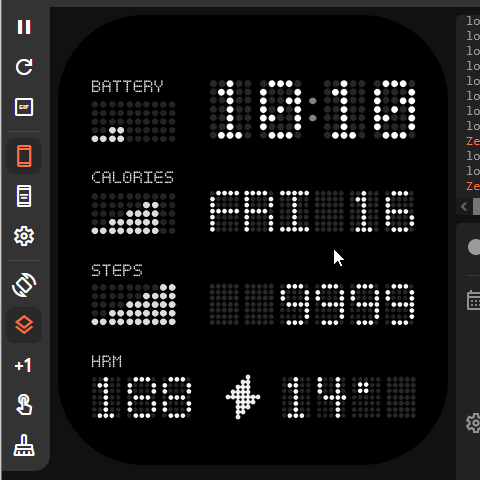Reload the preview with the refresh icon
Viewport: 480px width, 480px height.
click(24, 67)
